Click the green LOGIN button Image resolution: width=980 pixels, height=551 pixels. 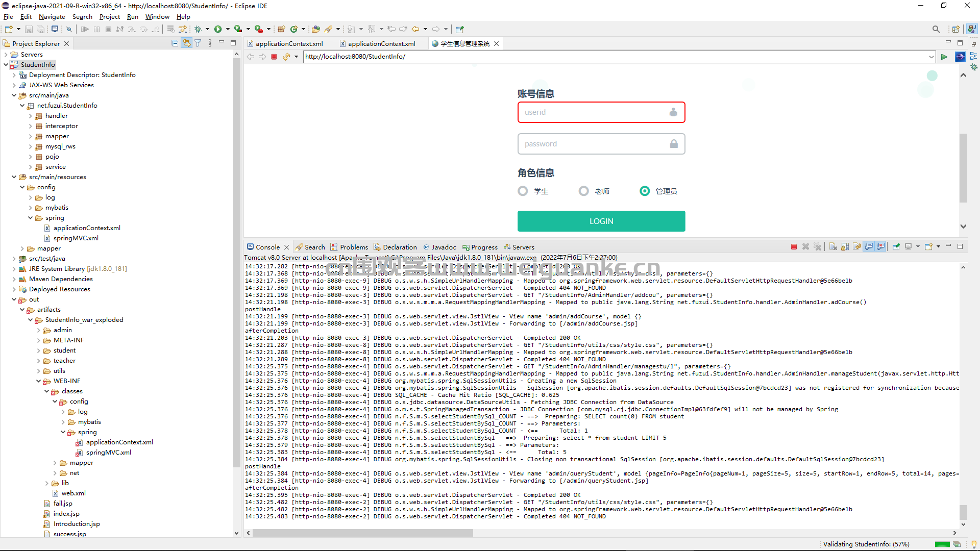(x=601, y=221)
